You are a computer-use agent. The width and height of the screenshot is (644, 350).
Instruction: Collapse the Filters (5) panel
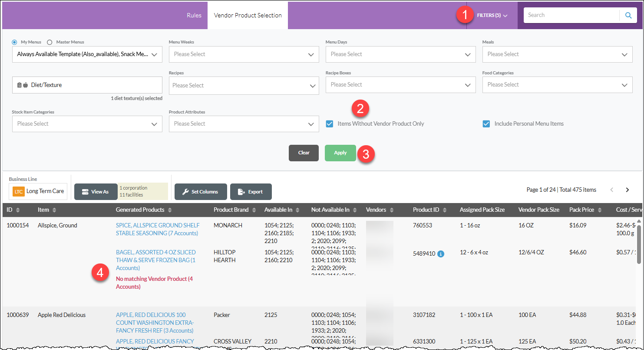(x=492, y=15)
